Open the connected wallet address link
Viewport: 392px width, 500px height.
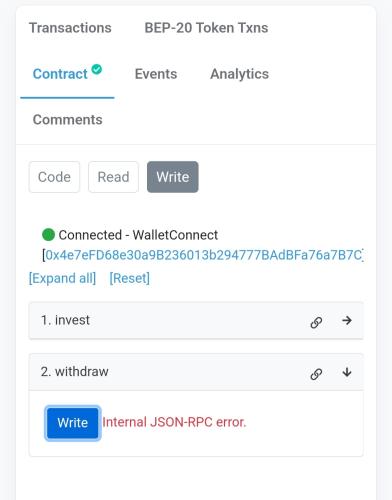click(203, 255)
